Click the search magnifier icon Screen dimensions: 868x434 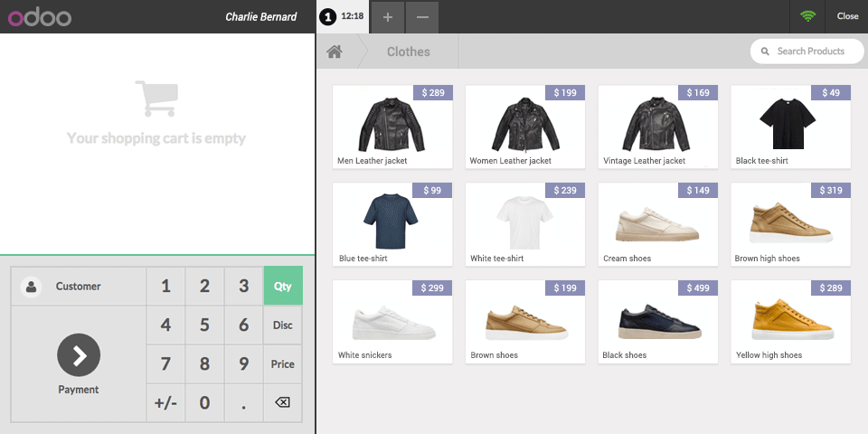click(x=766, y=52)
